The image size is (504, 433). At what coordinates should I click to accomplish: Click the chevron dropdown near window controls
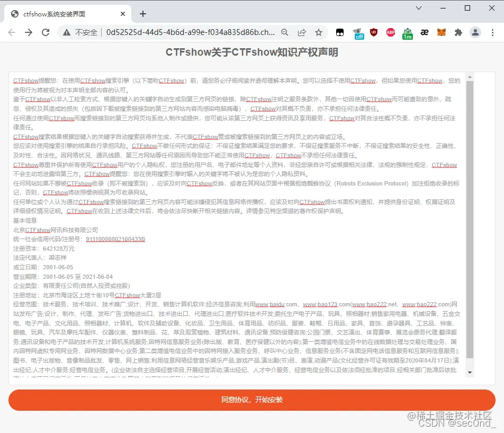click(x=420, y=8)
